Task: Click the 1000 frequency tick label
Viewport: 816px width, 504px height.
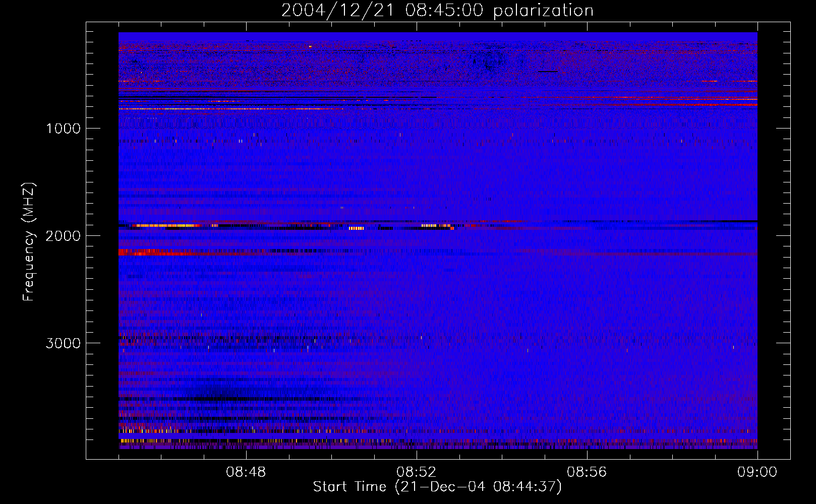Action: 63,129
